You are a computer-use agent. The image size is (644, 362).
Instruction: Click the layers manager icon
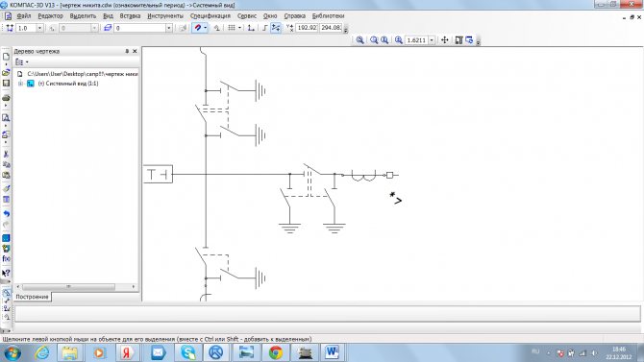pyautogui.click(x=108, y=28)
